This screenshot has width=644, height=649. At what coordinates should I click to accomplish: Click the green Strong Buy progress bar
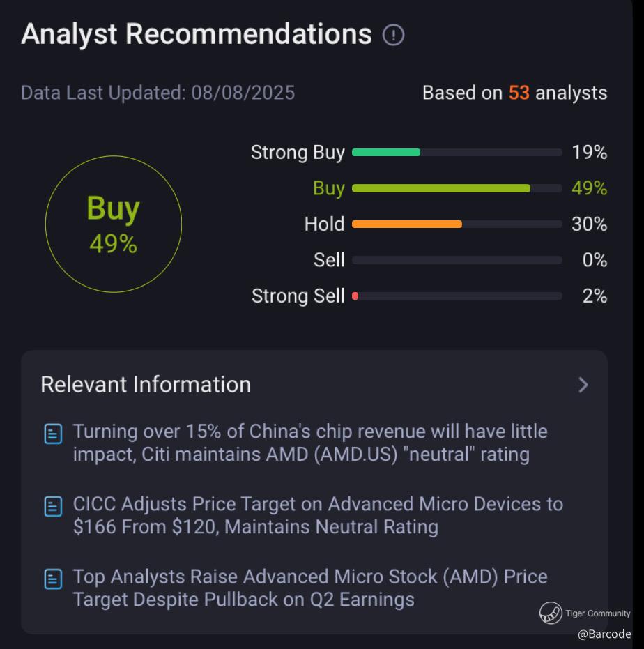coord(386,152)
